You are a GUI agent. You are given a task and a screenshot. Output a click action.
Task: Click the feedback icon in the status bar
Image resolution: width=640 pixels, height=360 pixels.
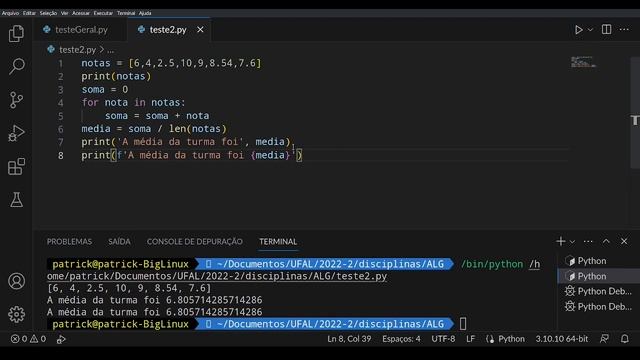604,339
